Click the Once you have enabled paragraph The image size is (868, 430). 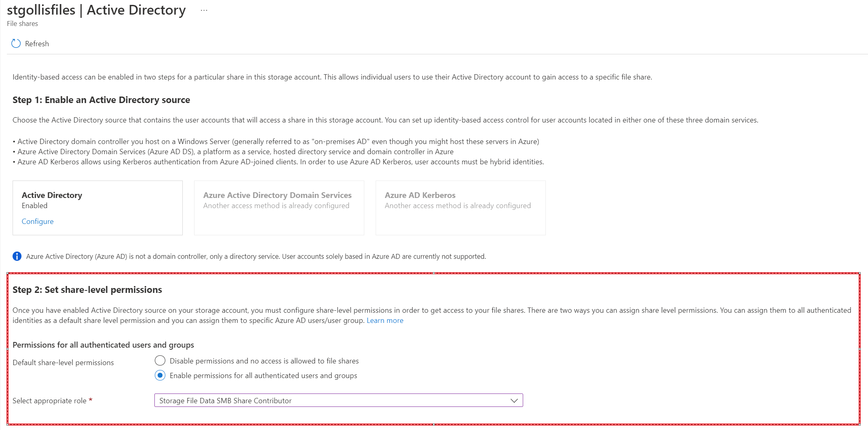coord(432,315)
